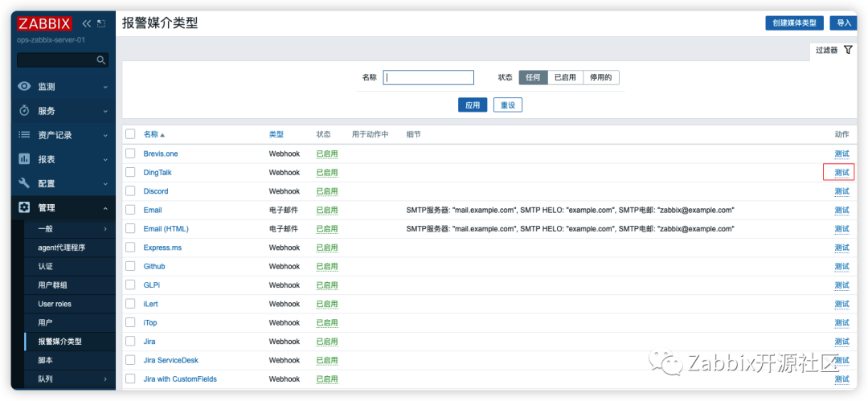The width and height of the screenshot is (868, 401).
Task: Sort by the 名称 column header arrow
Action: (x=162, y=134)
